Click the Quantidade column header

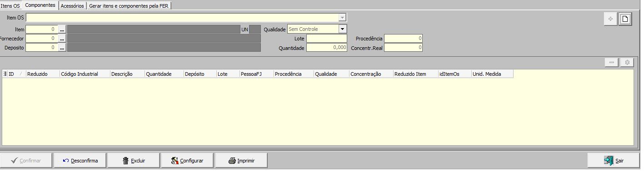164,74
